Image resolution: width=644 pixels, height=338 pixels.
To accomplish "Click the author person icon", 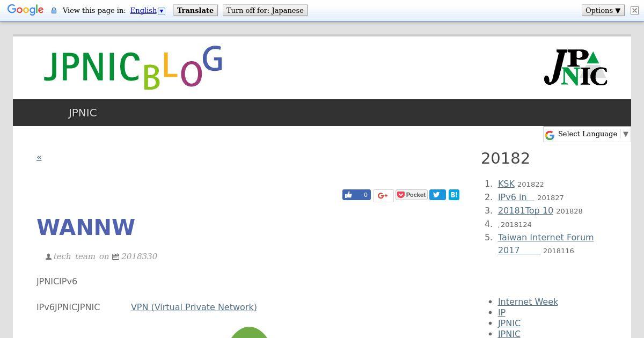I will (49, 257).
